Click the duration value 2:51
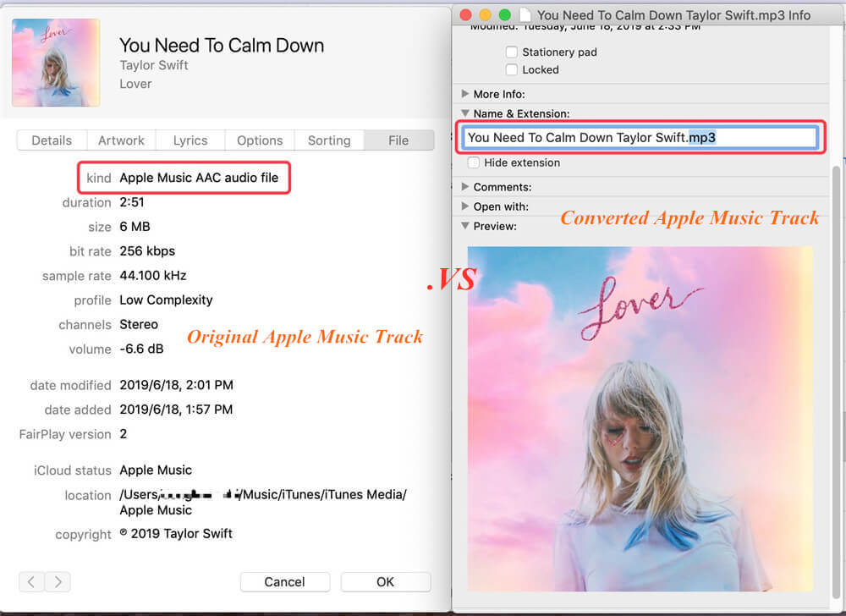Screen dimensions: 846x616 [x=132, y=202]
